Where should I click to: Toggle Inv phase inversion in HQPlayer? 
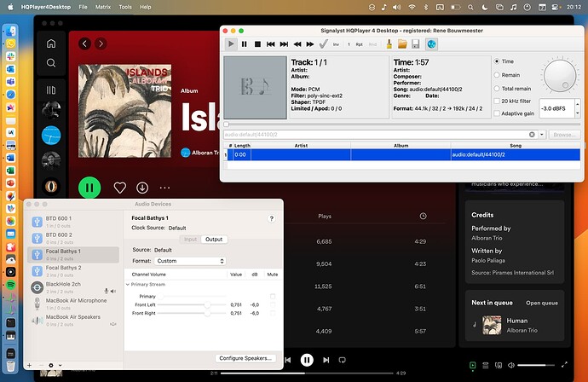click(336, 44)
